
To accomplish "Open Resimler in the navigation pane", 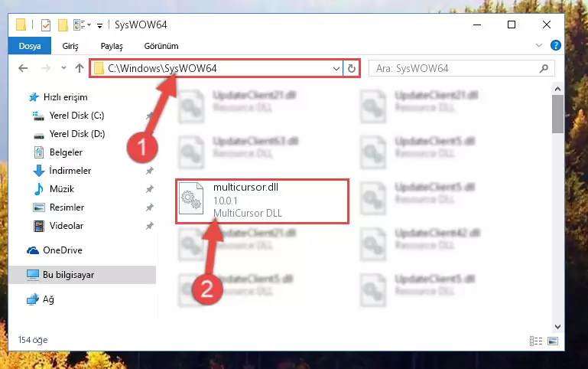I will point(67,207).
